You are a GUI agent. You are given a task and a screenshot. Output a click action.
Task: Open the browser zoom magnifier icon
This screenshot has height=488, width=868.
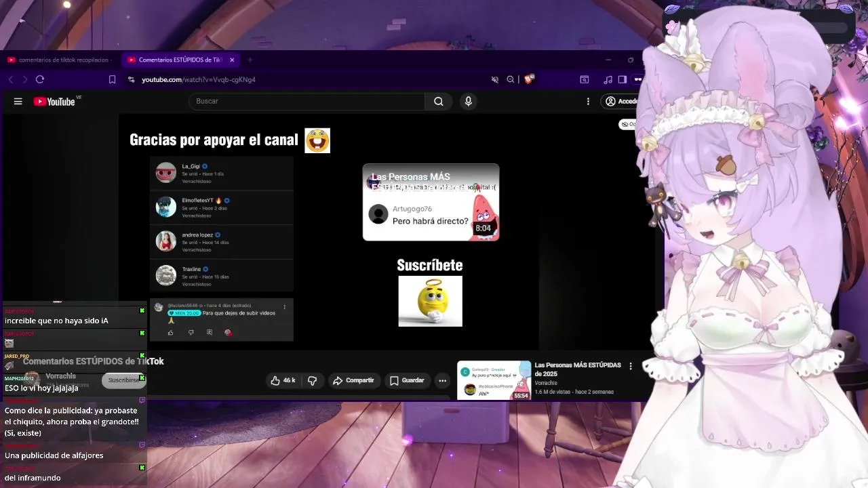pos(511,79)
